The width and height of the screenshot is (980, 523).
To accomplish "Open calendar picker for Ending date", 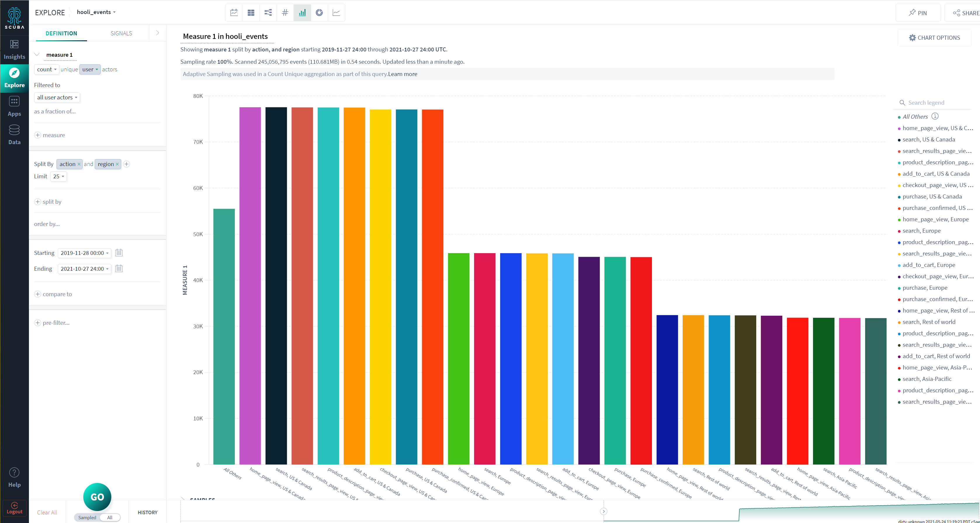I will pyautogui.click(x=119, y=269).
